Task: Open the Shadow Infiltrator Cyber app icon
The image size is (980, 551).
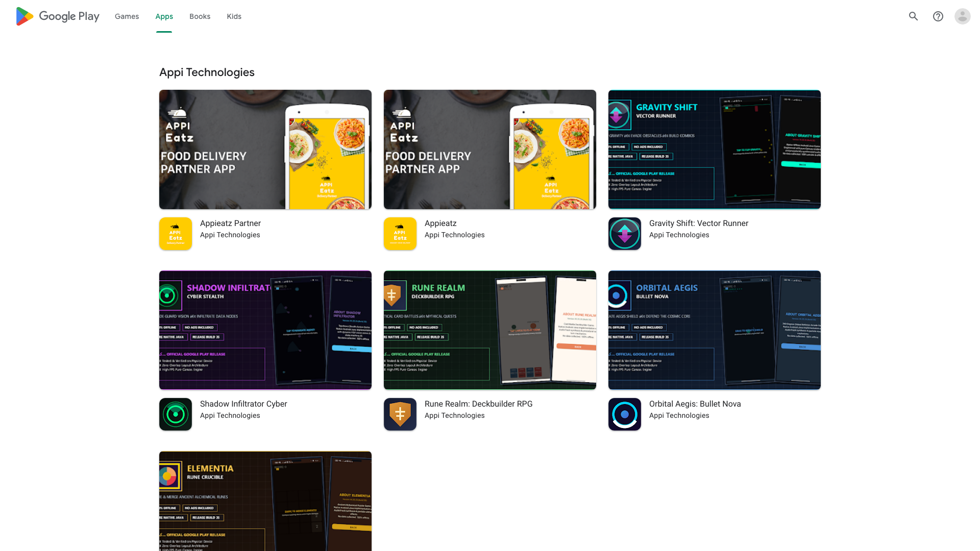Action: pos(176,414)
